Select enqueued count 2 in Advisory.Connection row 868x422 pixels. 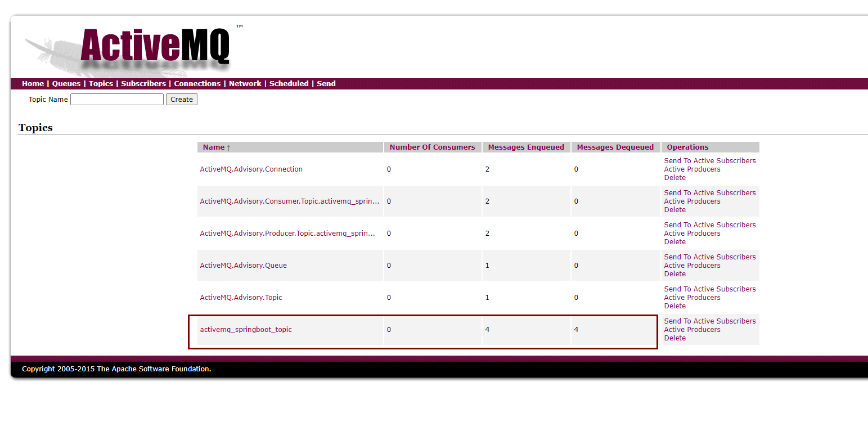(487, 169)
